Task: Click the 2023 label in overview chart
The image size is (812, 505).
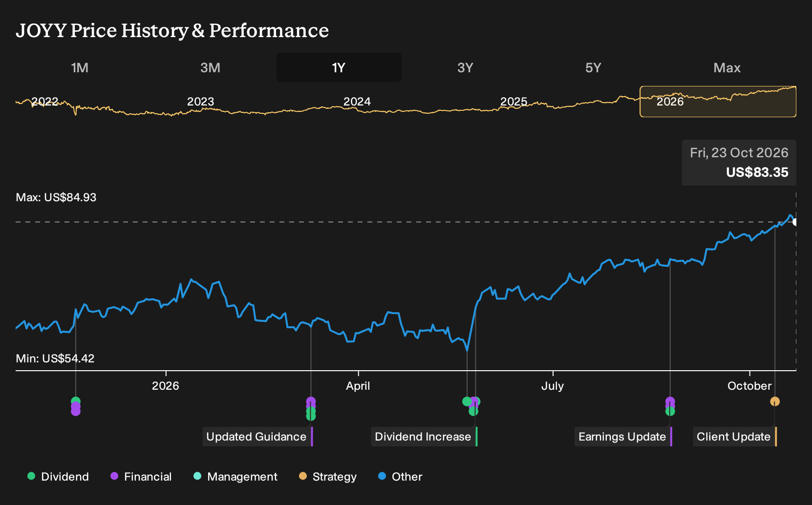Action: pyautogui.click(x=201, y=102)
